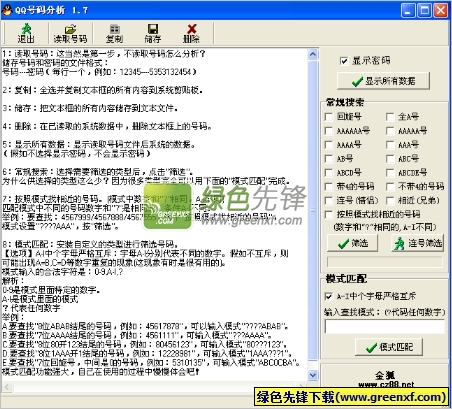
Task: Check the 连号 (情侣) checkbox
Action: (x=329, y=200)
